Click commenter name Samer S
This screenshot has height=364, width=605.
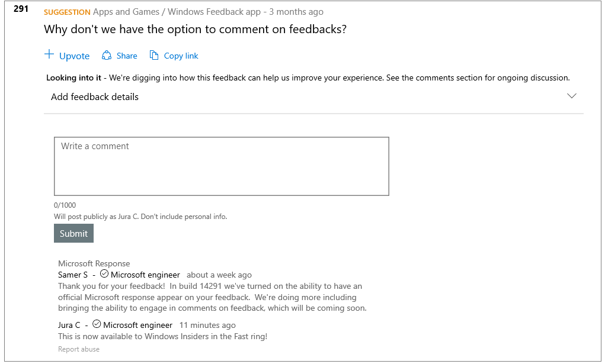(x=73, y=275)
